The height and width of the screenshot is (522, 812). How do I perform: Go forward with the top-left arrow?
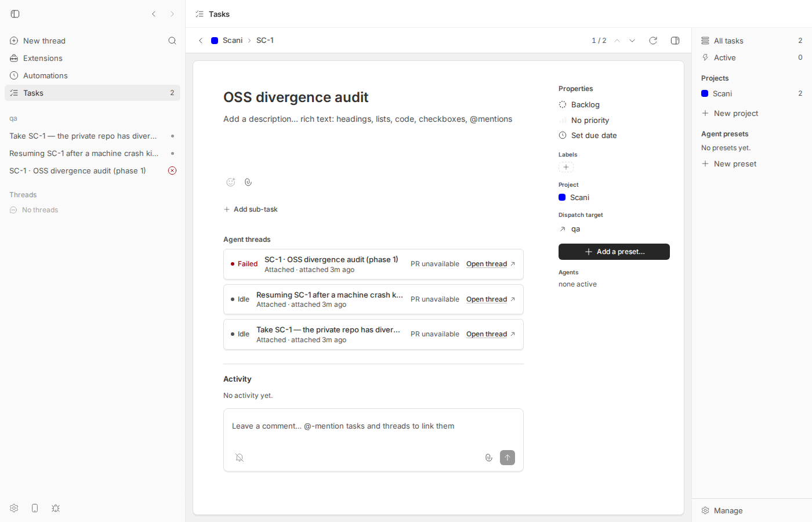(x=172, y=14)
